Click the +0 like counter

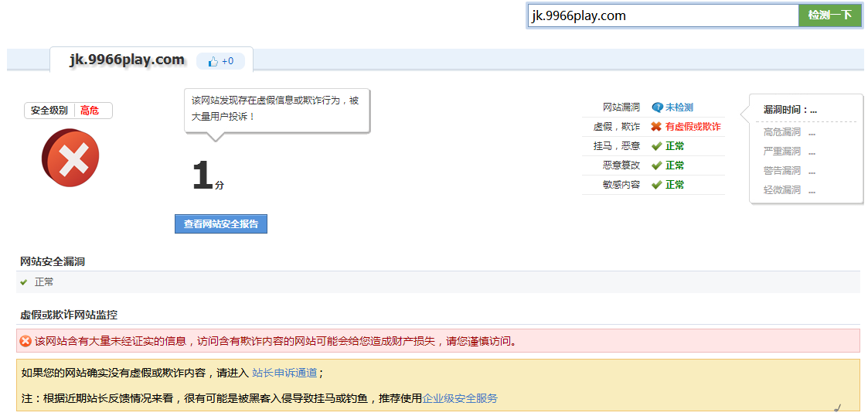227,62
